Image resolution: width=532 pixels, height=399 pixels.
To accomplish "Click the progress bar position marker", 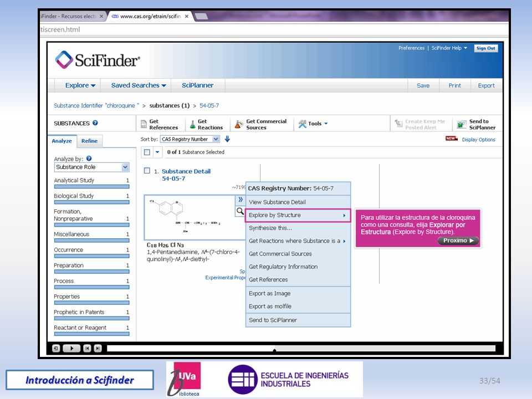I will 274,350.
